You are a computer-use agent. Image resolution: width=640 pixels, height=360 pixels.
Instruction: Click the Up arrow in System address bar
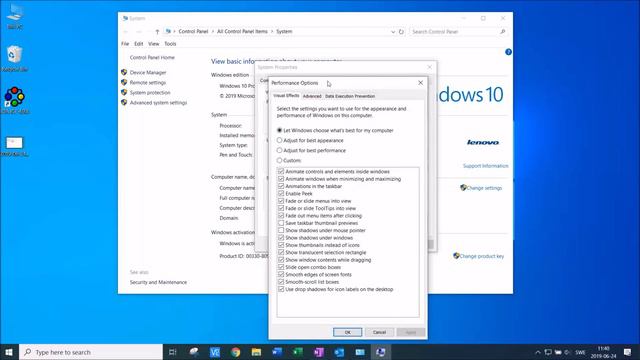pos(157,31)
